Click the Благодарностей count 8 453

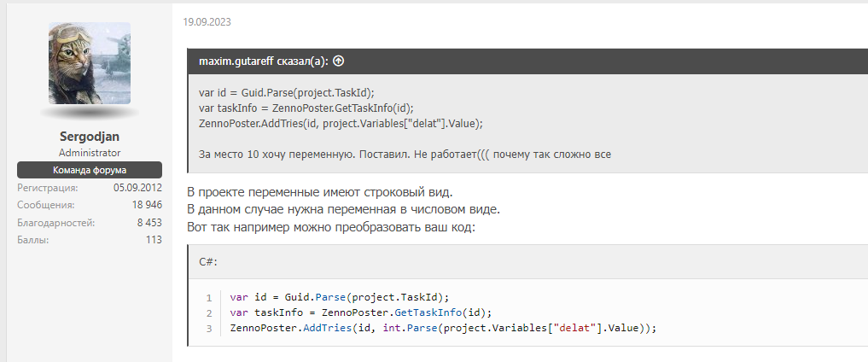(149, 223)
